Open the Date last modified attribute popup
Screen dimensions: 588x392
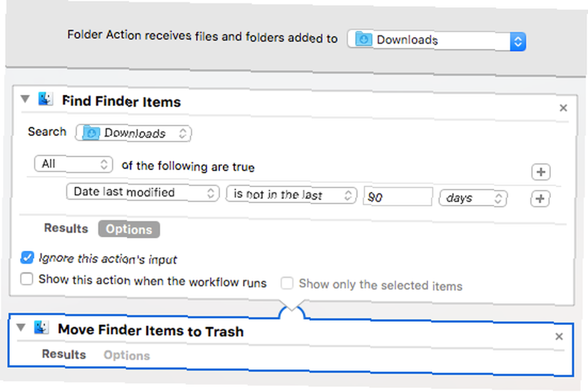pyautogui.click(x=143, y=192)
